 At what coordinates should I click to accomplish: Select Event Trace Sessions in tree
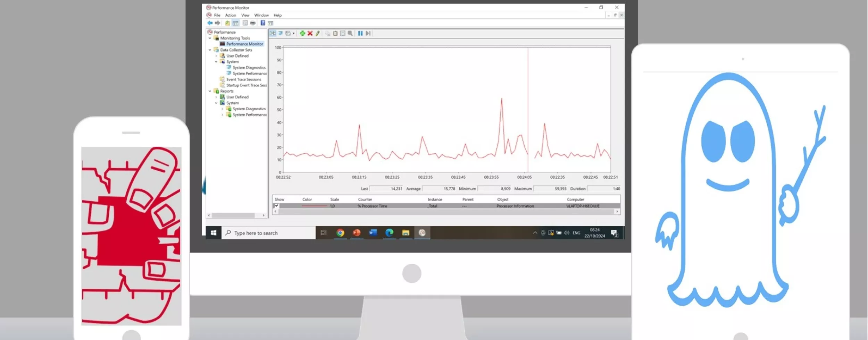(243, 79)
